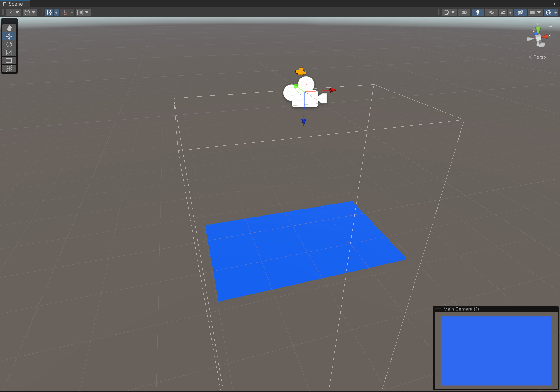Toggle scene effects layers icon
This screenshot has height=392, width=560.
[x=503, y=12]
